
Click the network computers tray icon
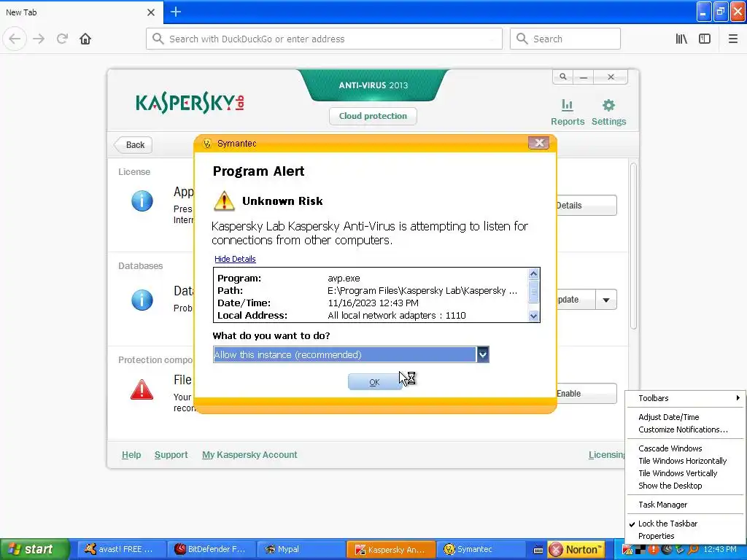680,550
